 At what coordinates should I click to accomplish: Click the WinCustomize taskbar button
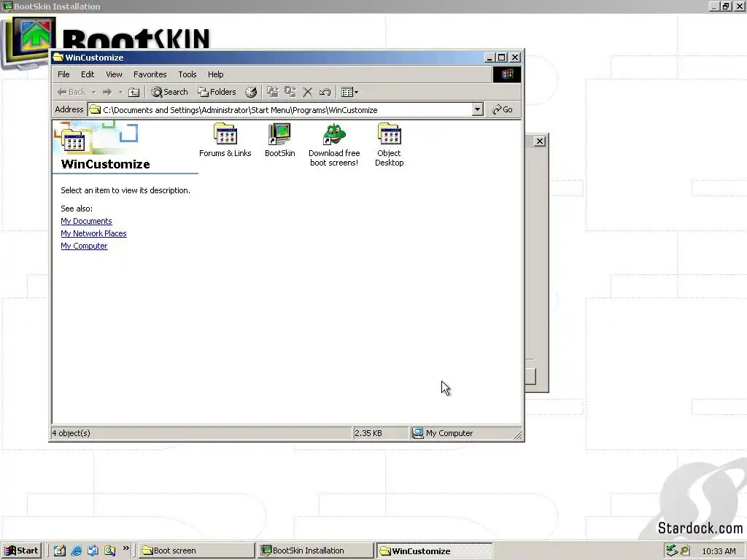click(435, 551)
